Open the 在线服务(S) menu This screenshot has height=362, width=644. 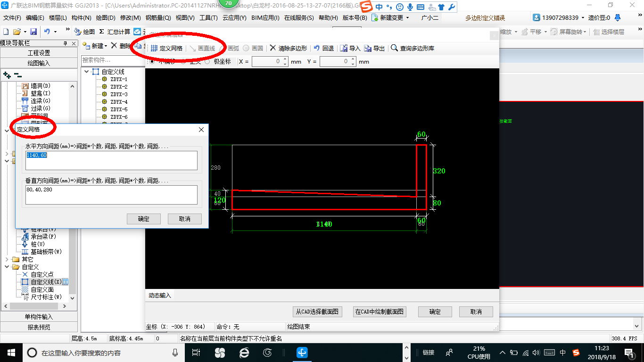[x=299, y=18]
